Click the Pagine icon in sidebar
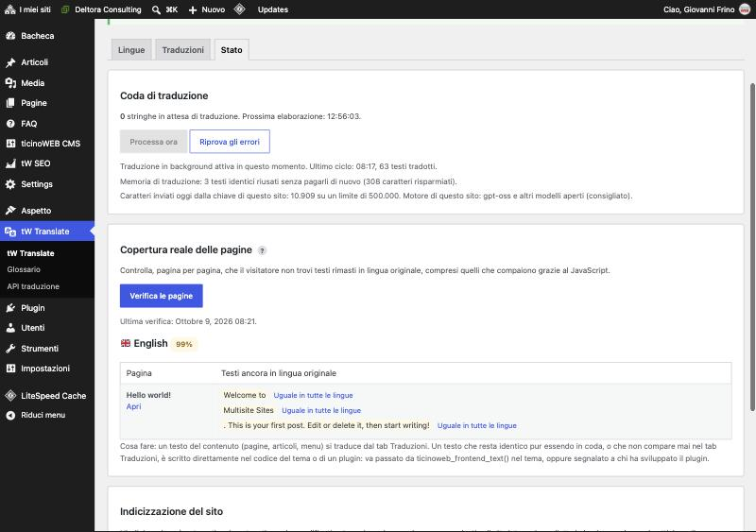The height and width of the screenshot is (532, 756). coord(10,103)
